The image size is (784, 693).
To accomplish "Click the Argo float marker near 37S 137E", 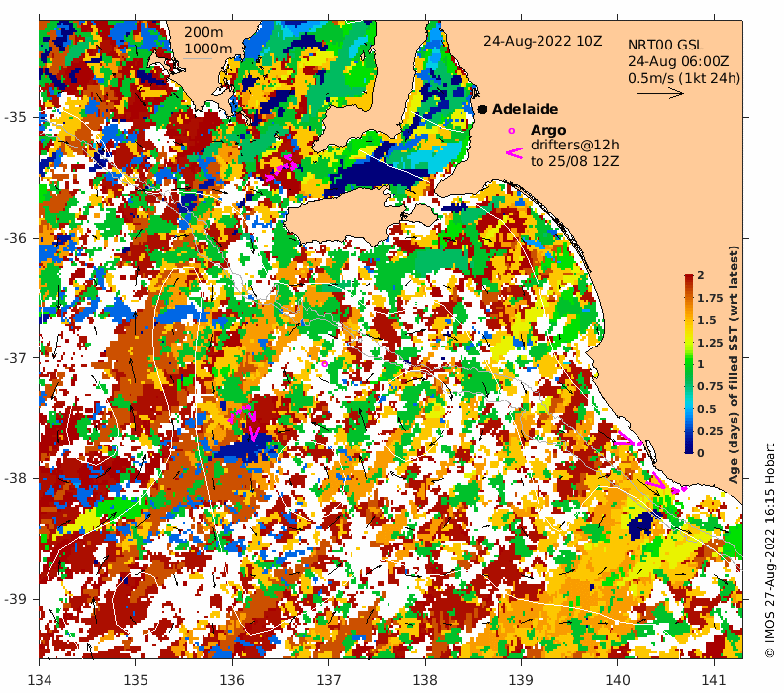I will 324,364.
